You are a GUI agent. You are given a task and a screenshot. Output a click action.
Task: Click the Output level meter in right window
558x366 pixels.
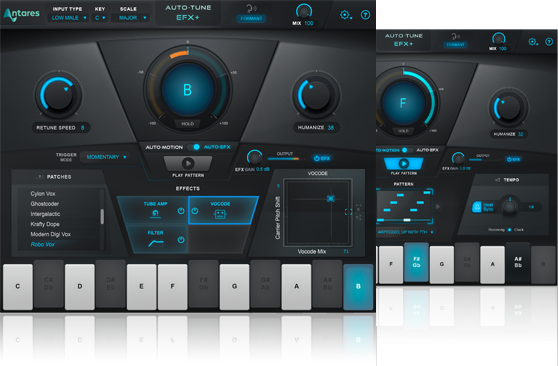pos(484,160)
